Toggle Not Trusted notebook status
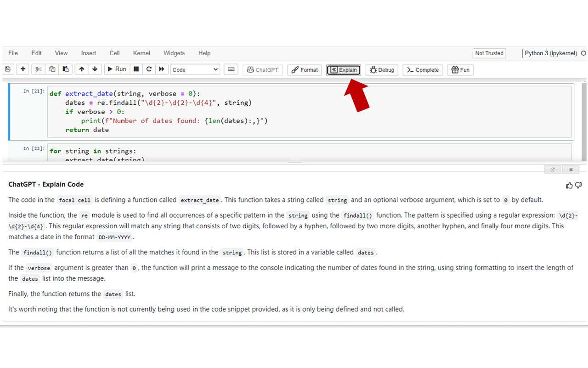The width and height of the screenshot is (588, 368). click(489, 53)
